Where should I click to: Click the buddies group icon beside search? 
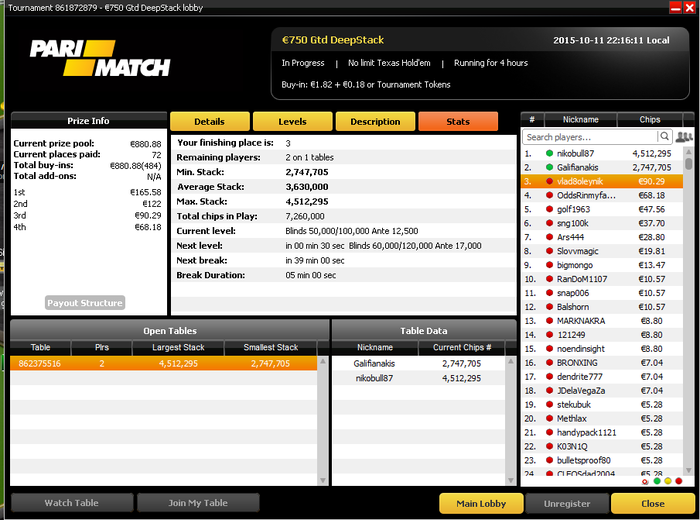[x=683, y=137]
